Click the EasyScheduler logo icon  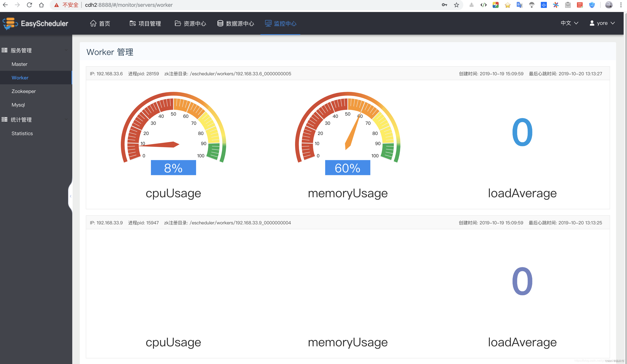(x=10, y=23)
